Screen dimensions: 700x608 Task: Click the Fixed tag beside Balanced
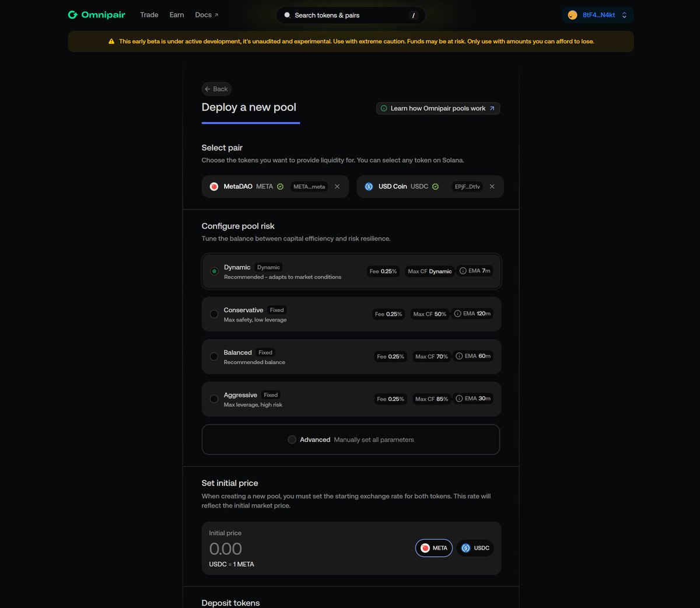(x=265, y=352)
